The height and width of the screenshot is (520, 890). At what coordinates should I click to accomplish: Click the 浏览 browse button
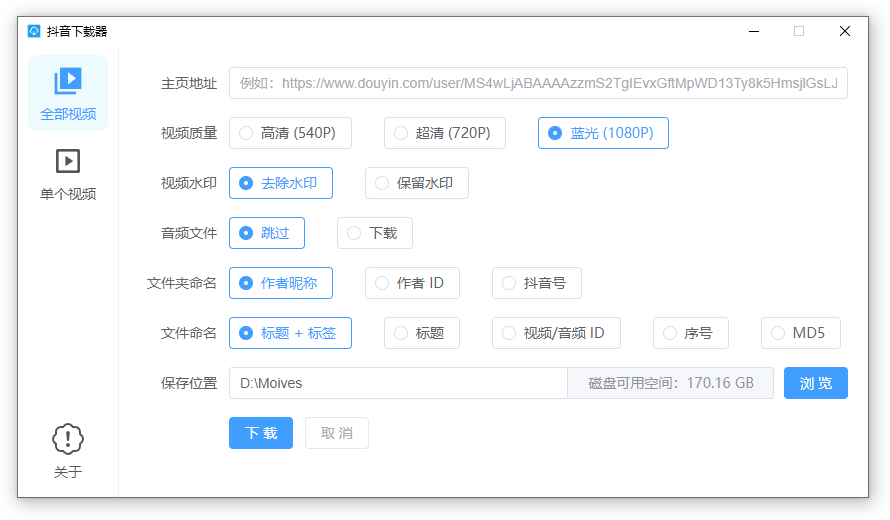[816, 383]
